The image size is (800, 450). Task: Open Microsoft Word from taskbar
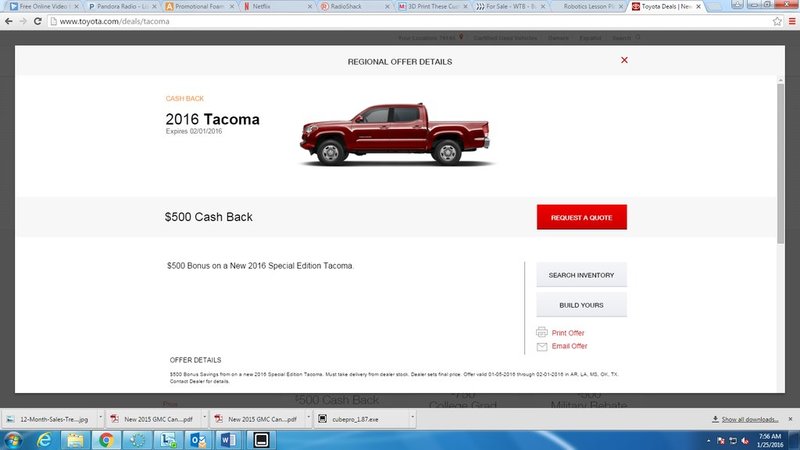[x=229, y=440]
